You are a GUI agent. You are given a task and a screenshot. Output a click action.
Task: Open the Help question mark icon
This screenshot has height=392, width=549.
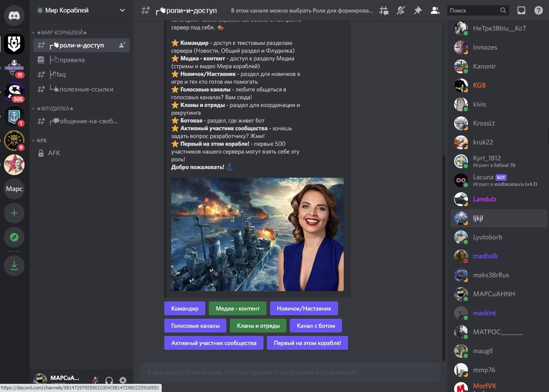[539, 10]
